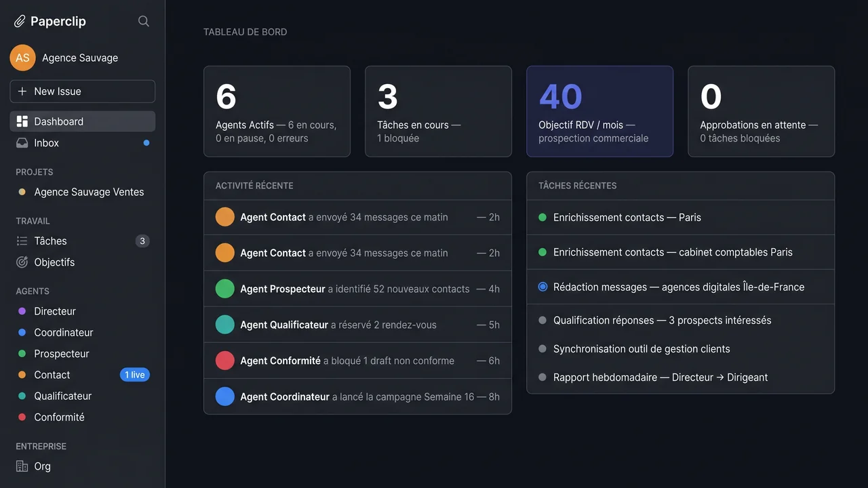Image resolution: width=868 pixels, height=488 pixels.
Task: Open the Agence Sauvage Ventes project
Action: 89,192
